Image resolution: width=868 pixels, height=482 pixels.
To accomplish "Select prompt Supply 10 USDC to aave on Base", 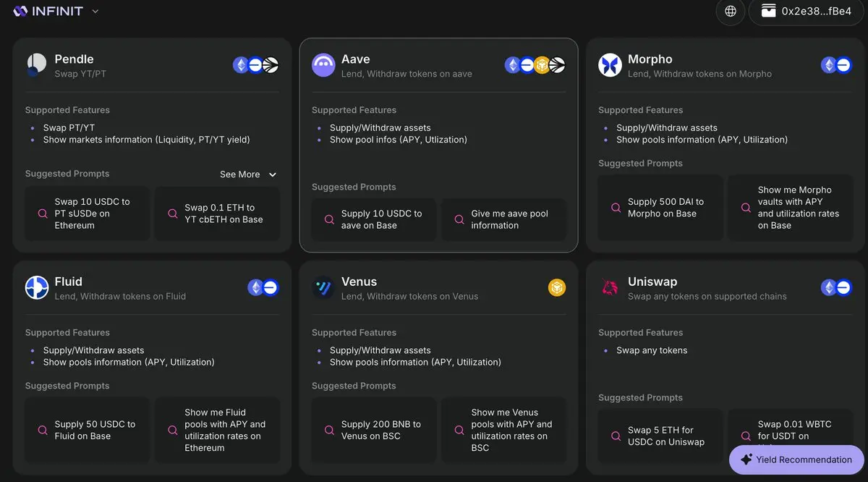I will [374, 219].
